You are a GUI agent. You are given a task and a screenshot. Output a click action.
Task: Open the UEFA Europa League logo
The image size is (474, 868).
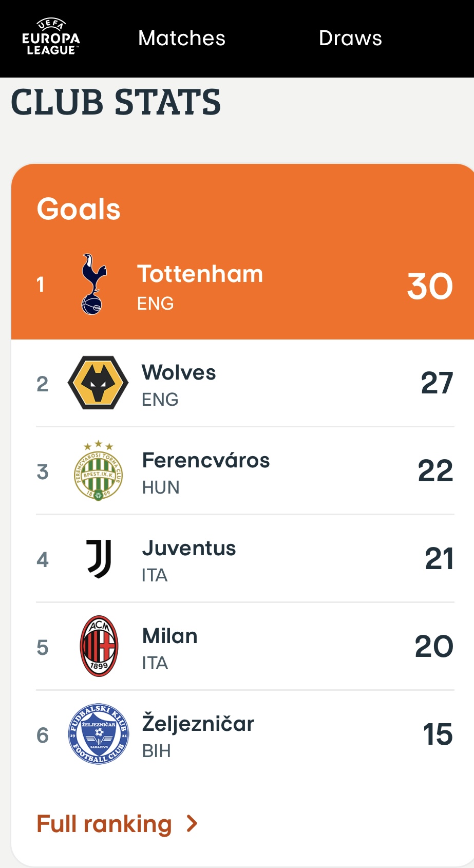(x=51, y=37)
